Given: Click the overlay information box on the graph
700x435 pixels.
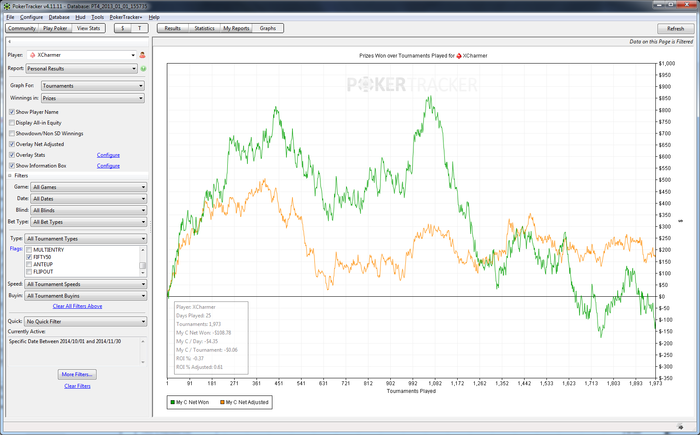Looking at the screenshot, I should click(211, 338).
